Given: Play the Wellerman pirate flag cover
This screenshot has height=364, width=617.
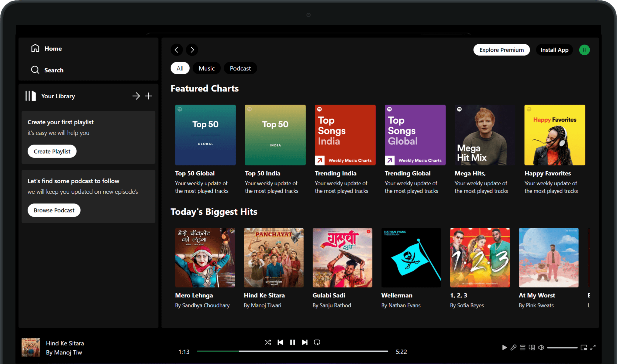Looking at the screenshot, I should pyautogui.click(x=411, y=258).
